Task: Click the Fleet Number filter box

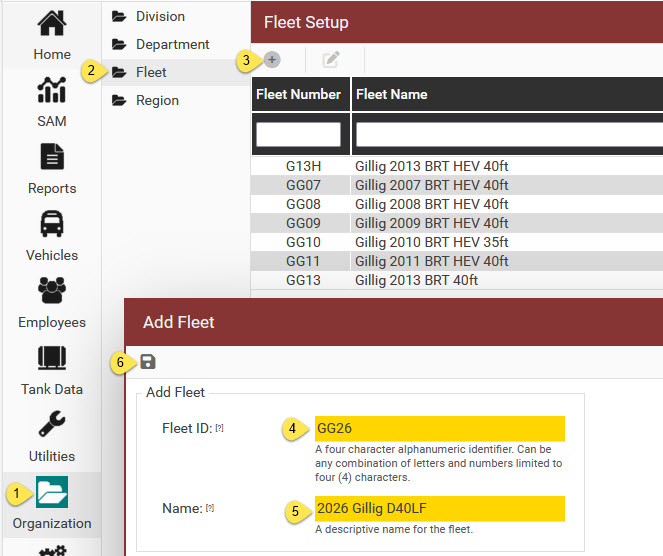Action: (x=299, y=134)
